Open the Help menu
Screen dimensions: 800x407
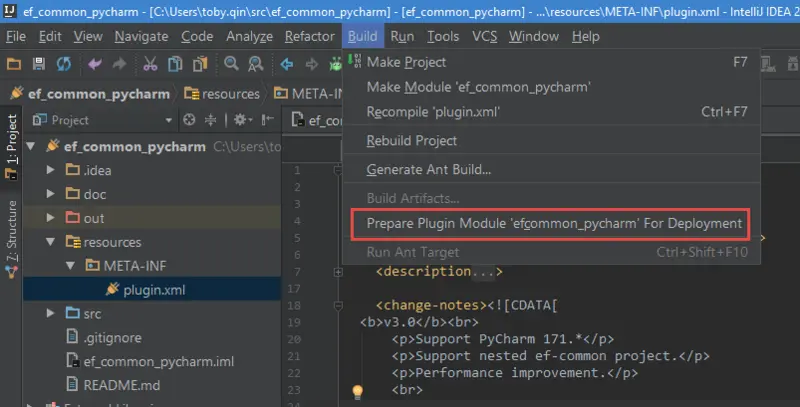coord(586,36)
